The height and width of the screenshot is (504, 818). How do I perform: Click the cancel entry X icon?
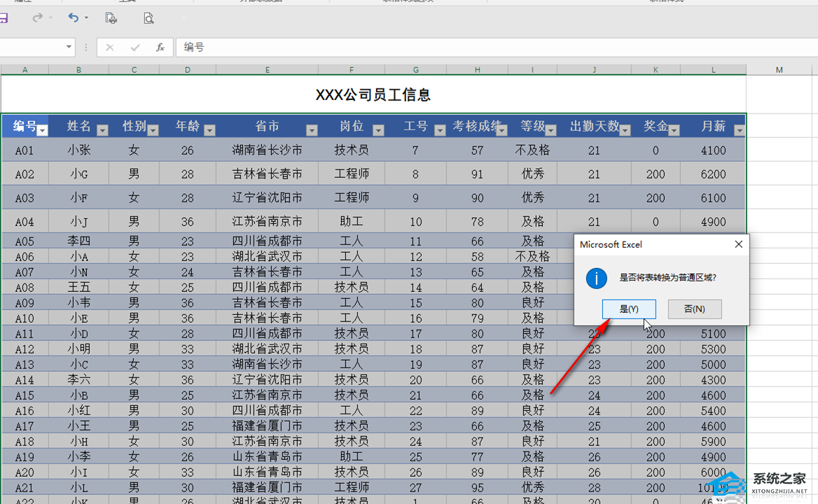[109, 48]
